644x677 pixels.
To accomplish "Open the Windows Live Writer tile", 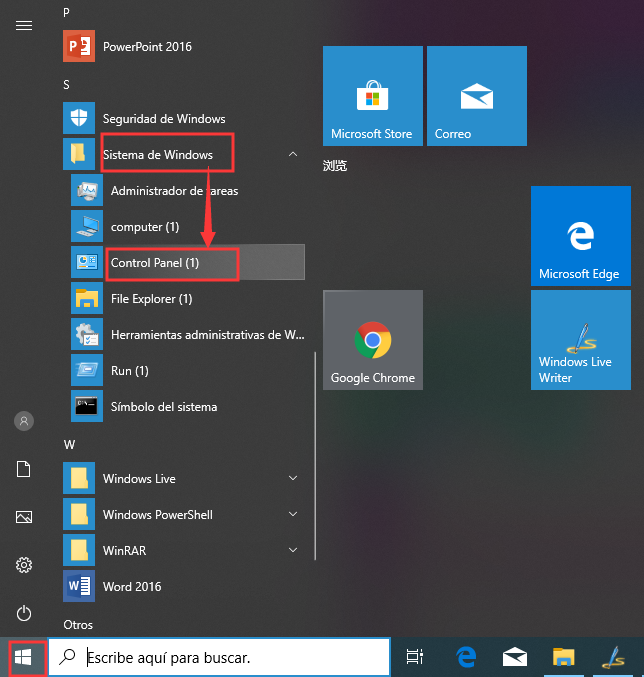I will pos(581,340).
